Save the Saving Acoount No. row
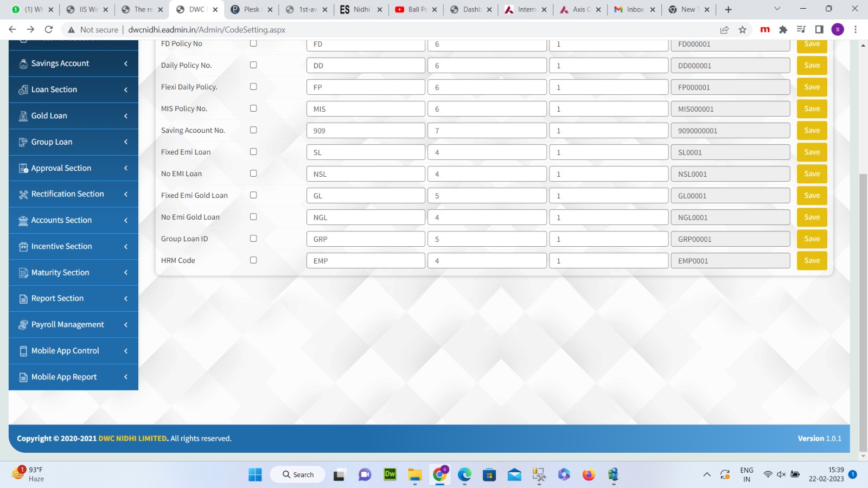This screenshot has width=868, height=488. 812,130
